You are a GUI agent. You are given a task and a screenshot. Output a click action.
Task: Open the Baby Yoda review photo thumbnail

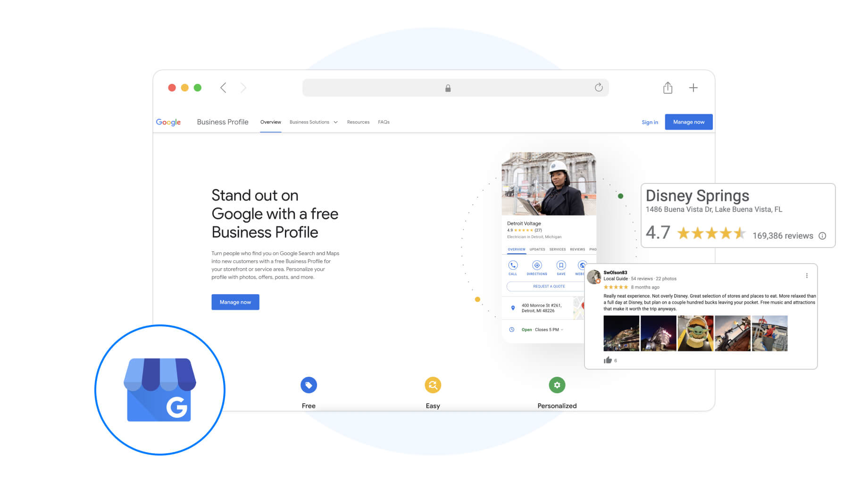[x=695, y=333]
